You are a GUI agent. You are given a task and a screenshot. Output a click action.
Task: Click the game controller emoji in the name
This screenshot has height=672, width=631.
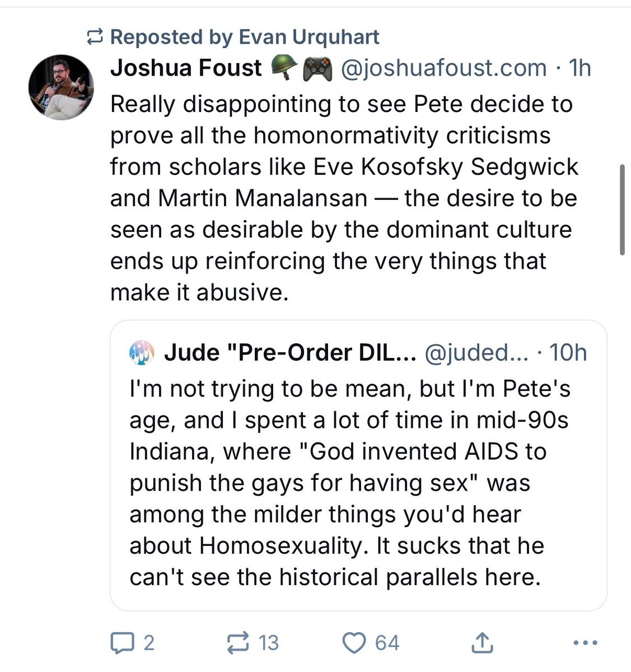point(317,69)
